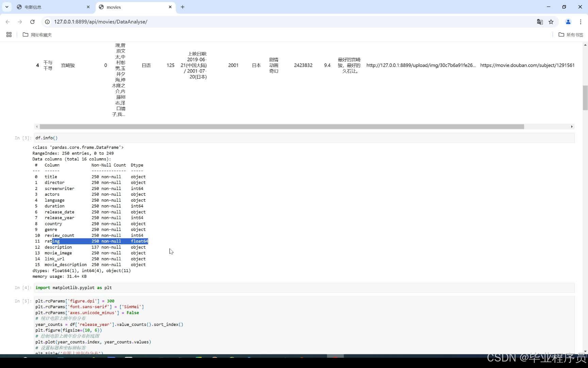This screenshot has height=368, width=588.
Task: Click the vertical scrollbar up arrow
Action: click(x=585, y=45)
